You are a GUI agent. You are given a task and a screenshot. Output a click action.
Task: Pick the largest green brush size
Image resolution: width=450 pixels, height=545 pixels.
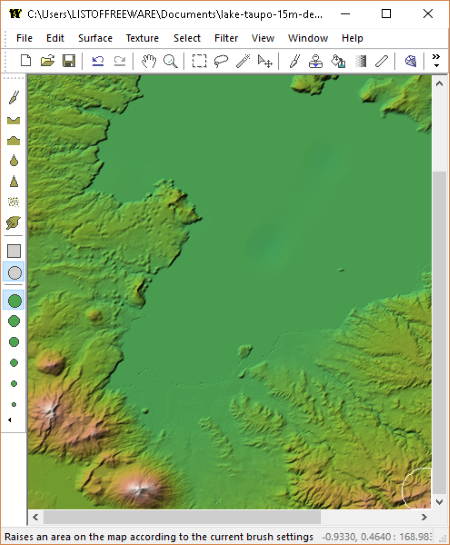pyautogui.click(x=14, y=301)
